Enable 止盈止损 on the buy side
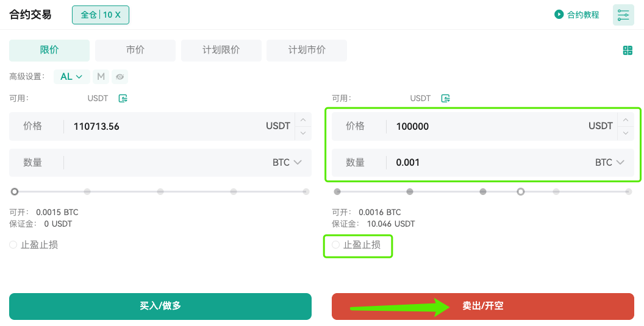 (x=13, y=245)
